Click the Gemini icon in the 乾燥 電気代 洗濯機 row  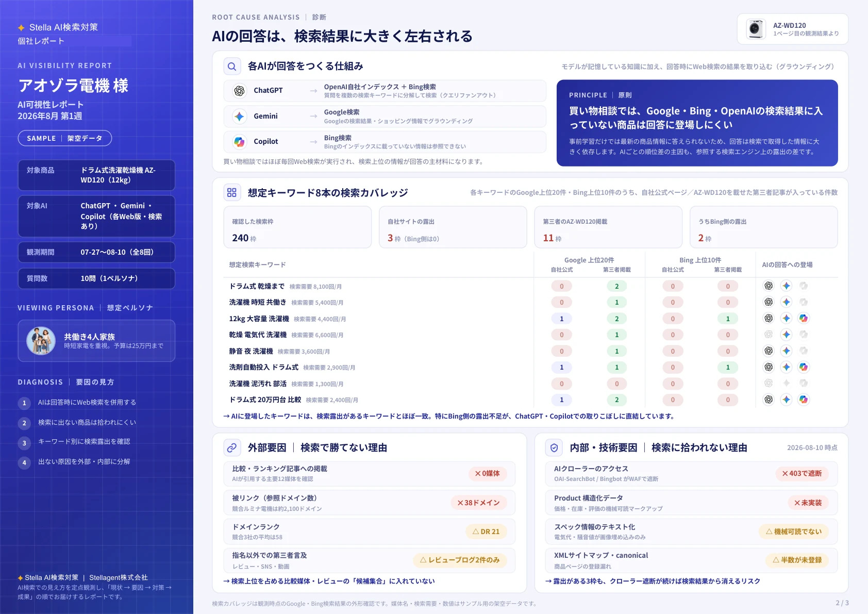coord(786,335)
